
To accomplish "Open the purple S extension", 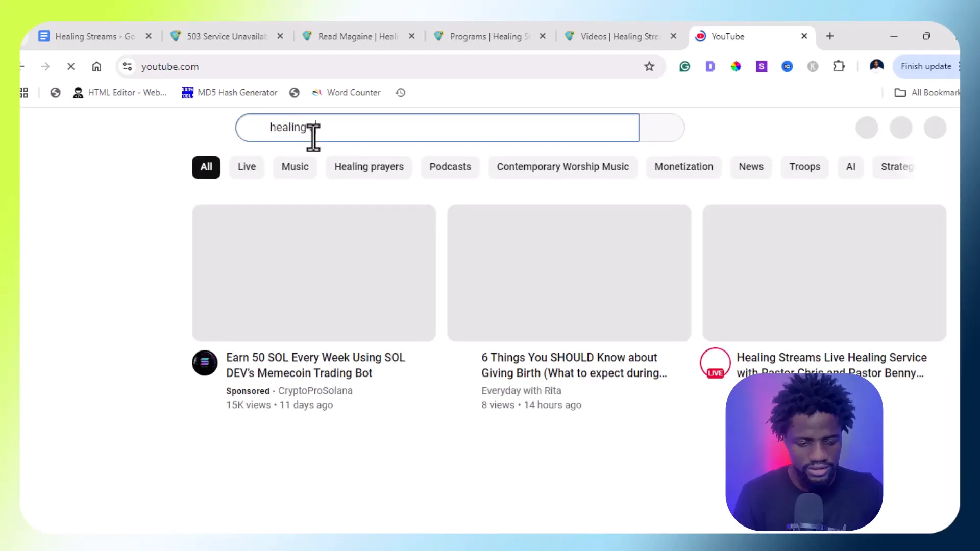I will tap(762, 66).
